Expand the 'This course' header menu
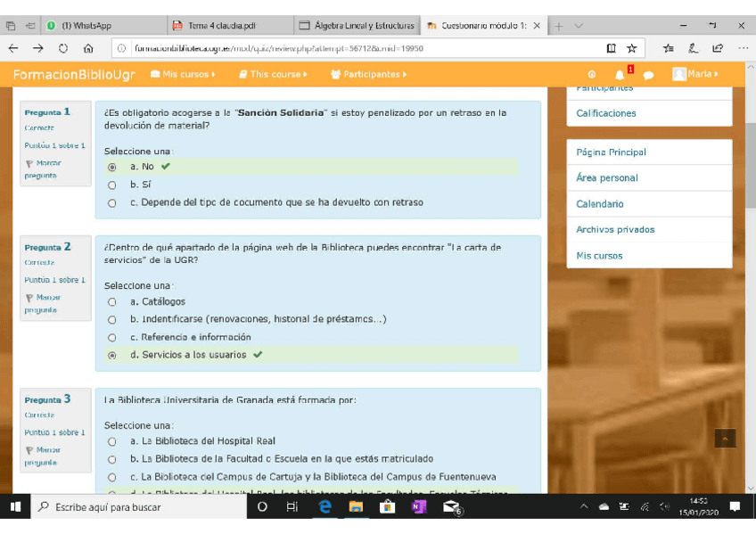The height and width of the screenshot is (534, 756). click(x=273, y=74)
